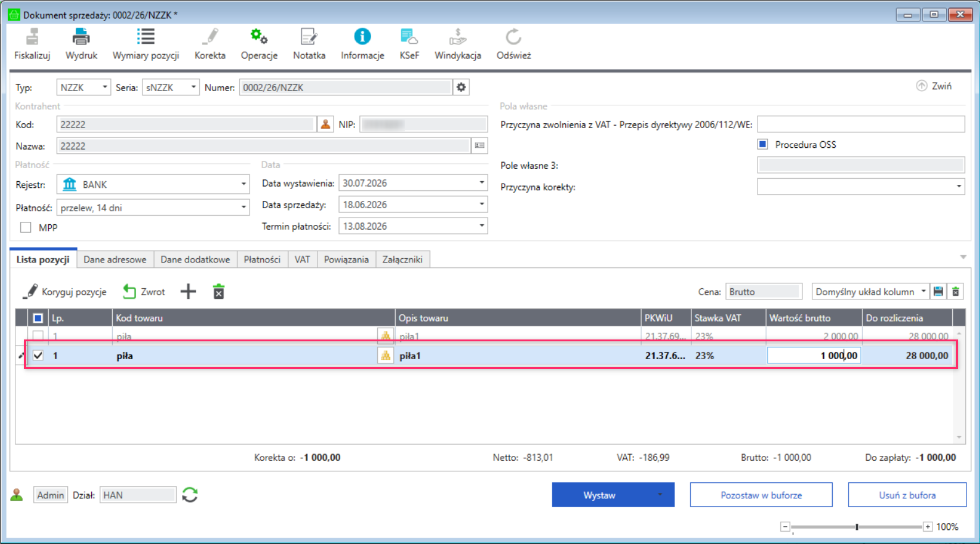Click the zoom slider handle
This screenshot has width=980, height=544.
[x=857, y=527]
